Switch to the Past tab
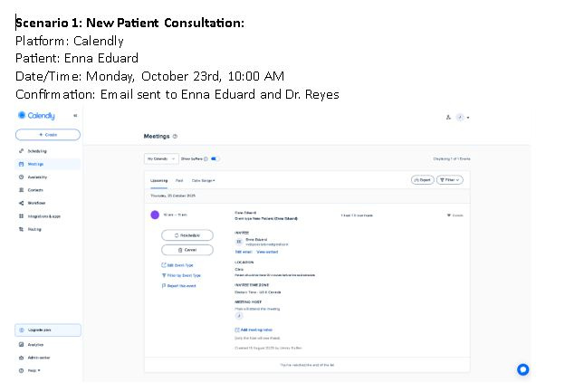 click(179, 180)
